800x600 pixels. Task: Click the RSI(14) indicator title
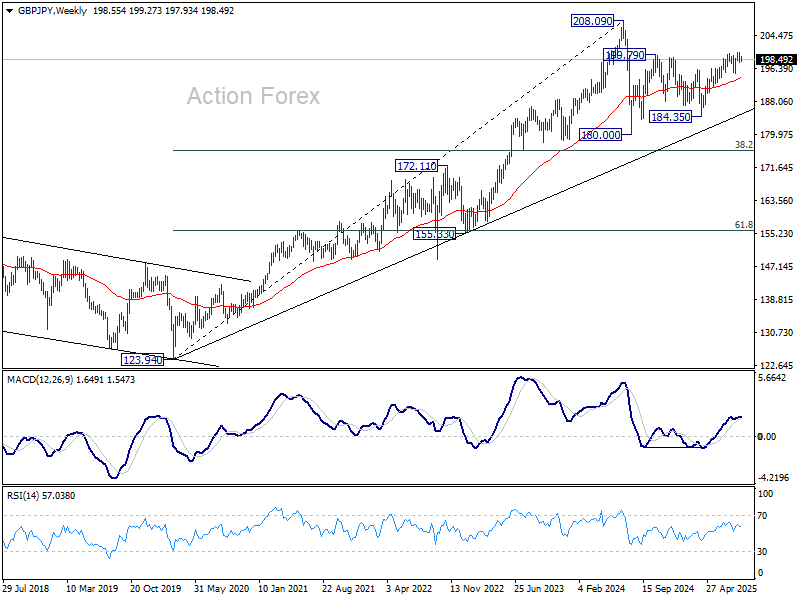[x=22, y=496]
